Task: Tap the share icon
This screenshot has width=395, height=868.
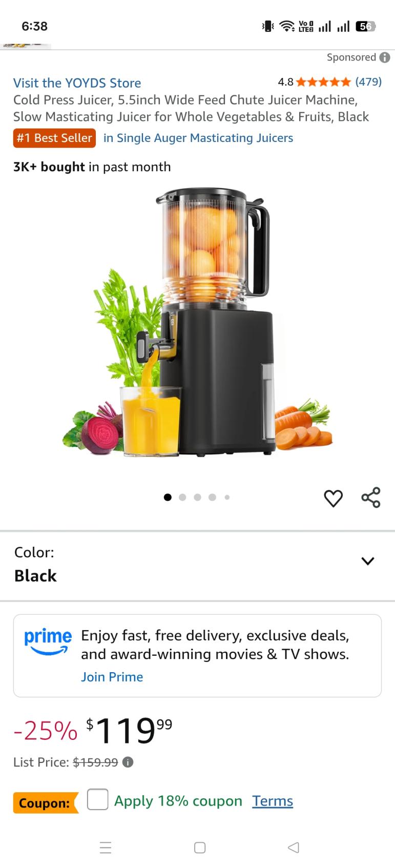Action: (371, 498)
